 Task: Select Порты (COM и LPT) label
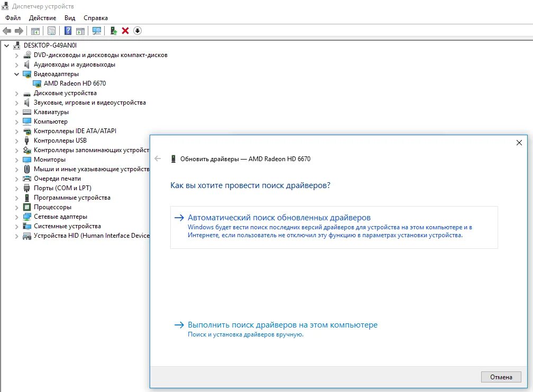(62, 188)
